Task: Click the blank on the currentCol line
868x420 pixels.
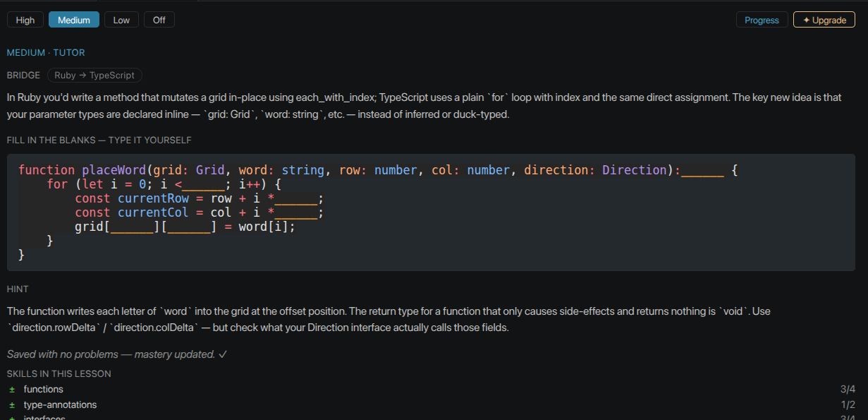Action: pyautogui.click(x=296, y=212)
